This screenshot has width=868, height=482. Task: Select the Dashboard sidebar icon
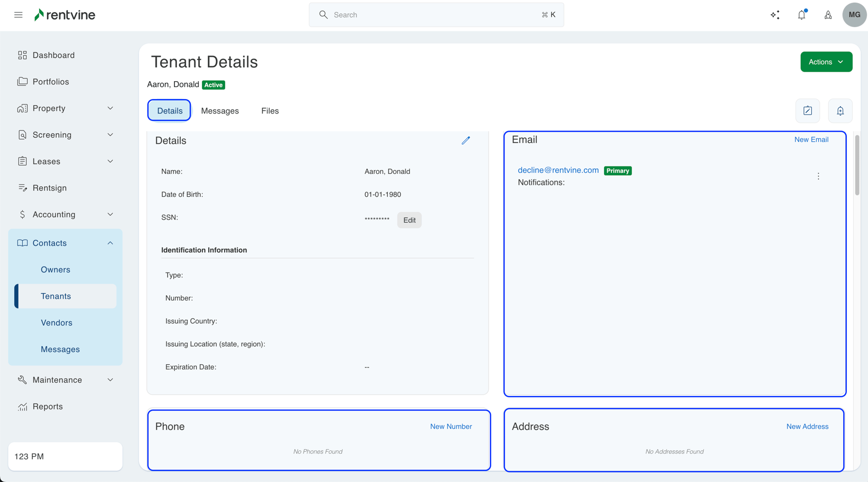point(22,55)
